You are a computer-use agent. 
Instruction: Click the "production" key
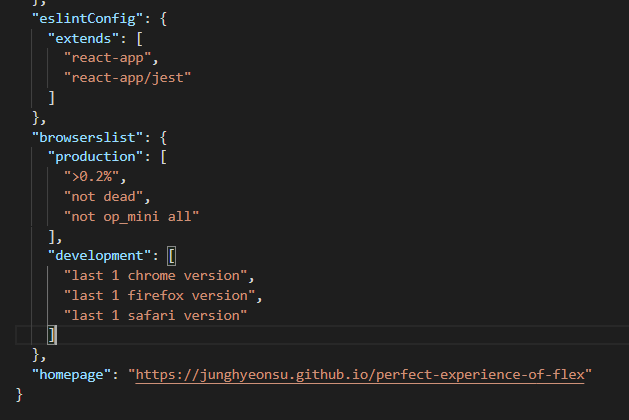95,157
